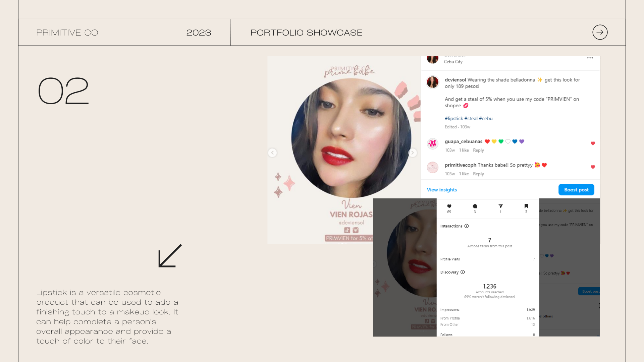Click the saves bookmark icon in insights
Image resolution: width=644 pixels, height=362 pixels.
point(526,206)
